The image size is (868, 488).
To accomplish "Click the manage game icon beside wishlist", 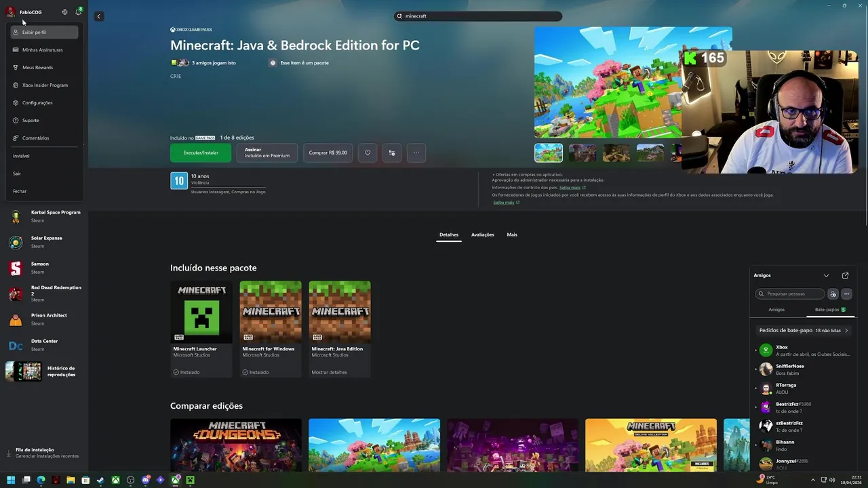I will click(392, 152).
